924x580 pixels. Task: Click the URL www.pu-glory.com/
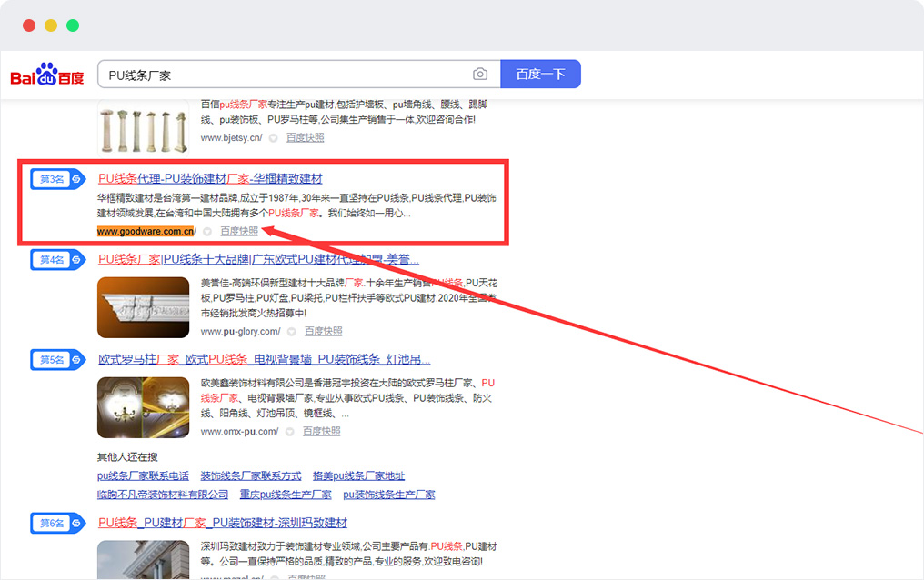point(240,332)
